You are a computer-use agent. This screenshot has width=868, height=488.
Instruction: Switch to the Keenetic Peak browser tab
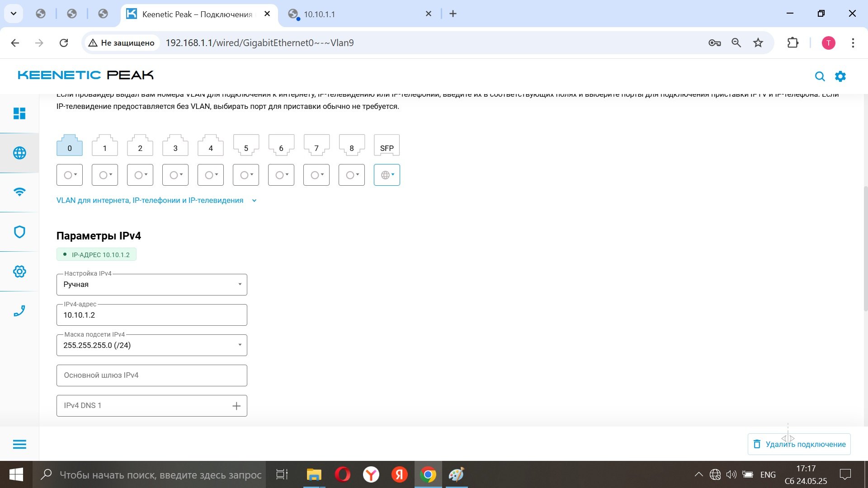[198, 14]
